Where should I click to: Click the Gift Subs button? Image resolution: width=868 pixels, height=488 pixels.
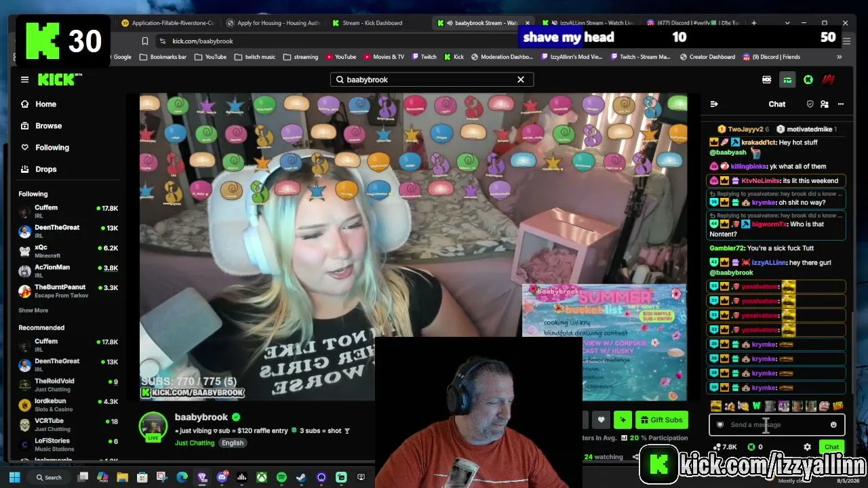click(x=661, y=420)
